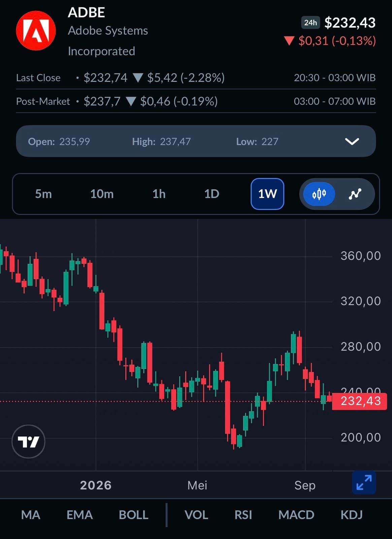Image resolution: width=392 pixels, height=539 pixels.
Task: Select the 10m timeframe
Action: pos(102,194)
